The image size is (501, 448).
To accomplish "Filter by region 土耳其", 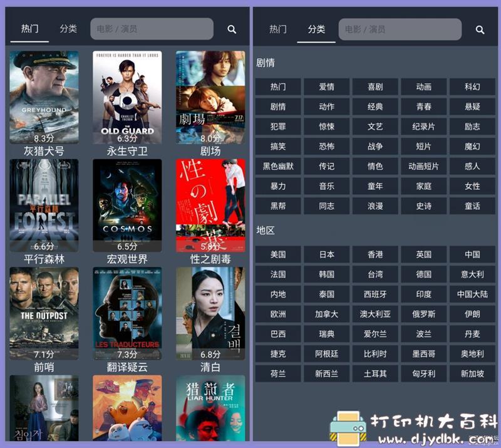I will point(375,374).
